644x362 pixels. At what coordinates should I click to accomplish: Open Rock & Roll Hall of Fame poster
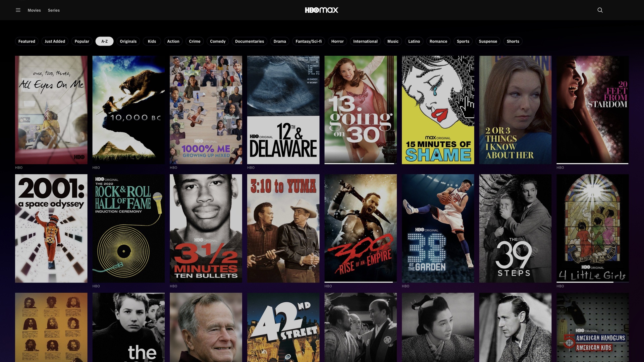(128, 228)
